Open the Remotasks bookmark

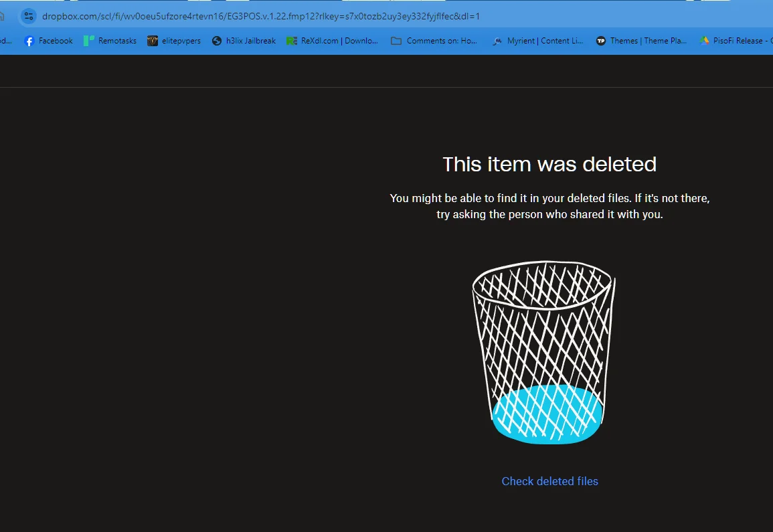[110, 41]
